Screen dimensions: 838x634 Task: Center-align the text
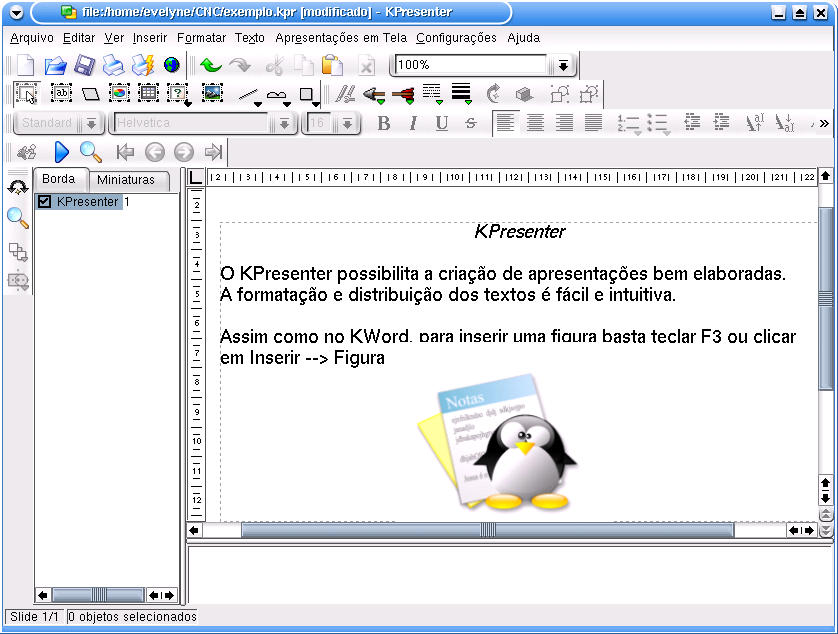(x=535, y=123)
